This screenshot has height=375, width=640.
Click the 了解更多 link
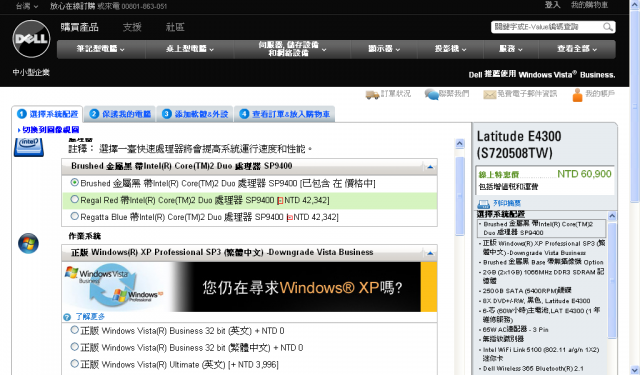point(90,317)
